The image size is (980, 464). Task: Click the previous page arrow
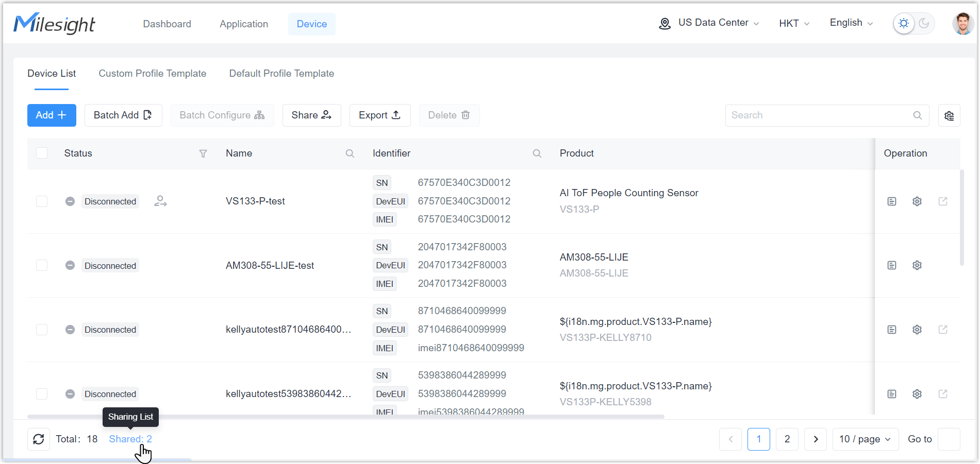point(730,439)
